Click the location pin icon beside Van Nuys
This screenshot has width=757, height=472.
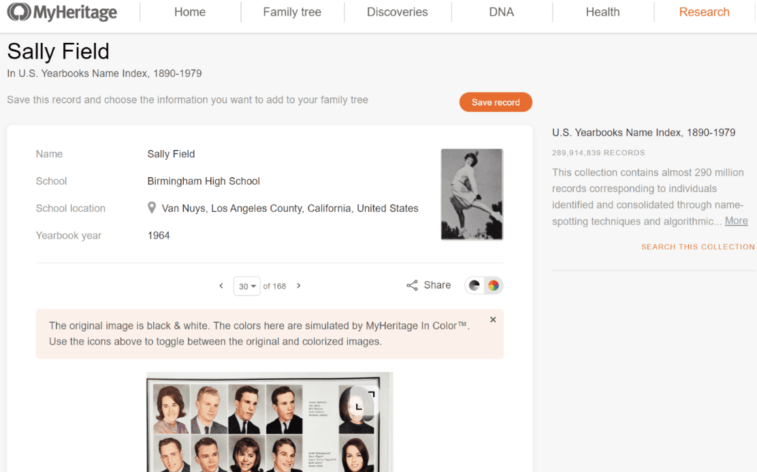152,208
